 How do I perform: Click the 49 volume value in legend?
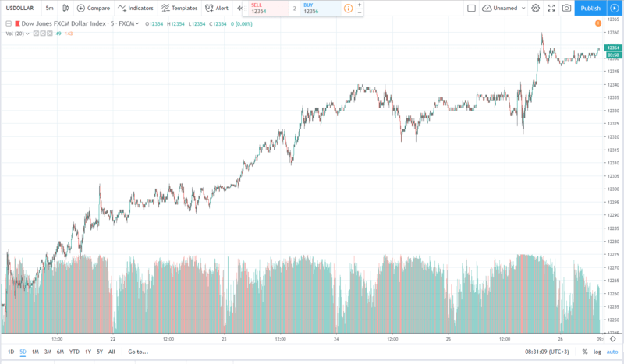[x=58, y=34]
